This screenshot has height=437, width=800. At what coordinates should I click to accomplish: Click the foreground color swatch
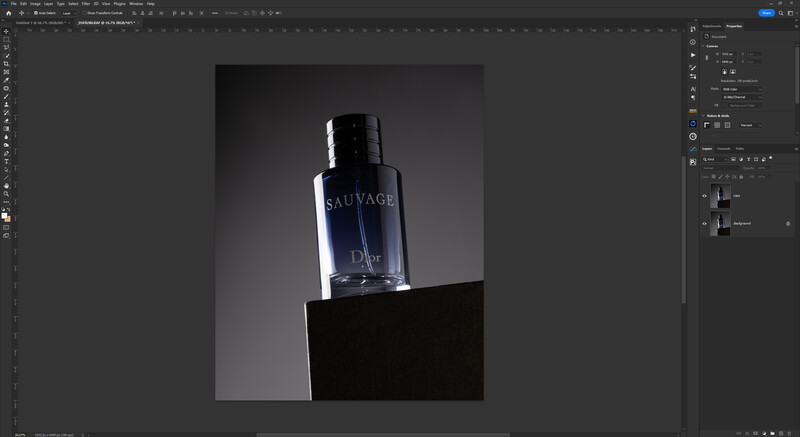coord(5,216)
